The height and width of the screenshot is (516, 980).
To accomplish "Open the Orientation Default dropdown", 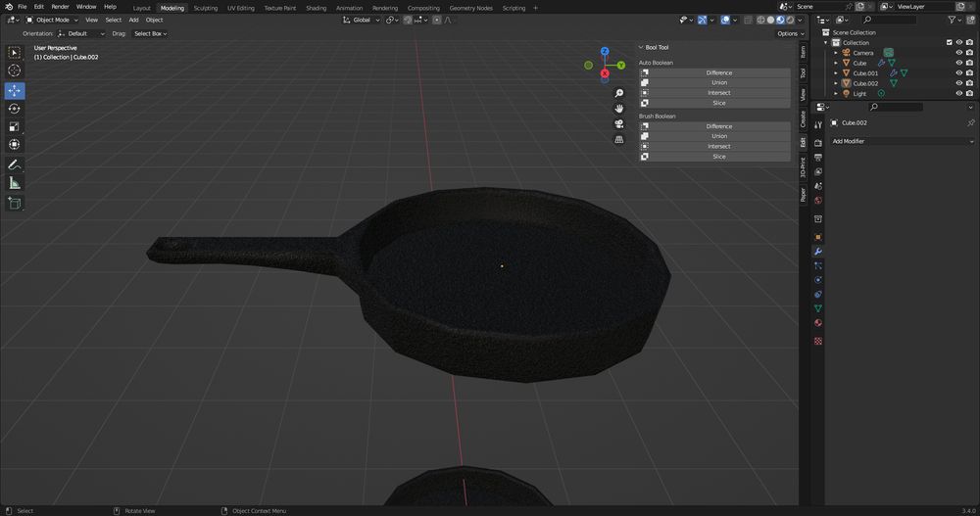I will (x=81, y=33).
